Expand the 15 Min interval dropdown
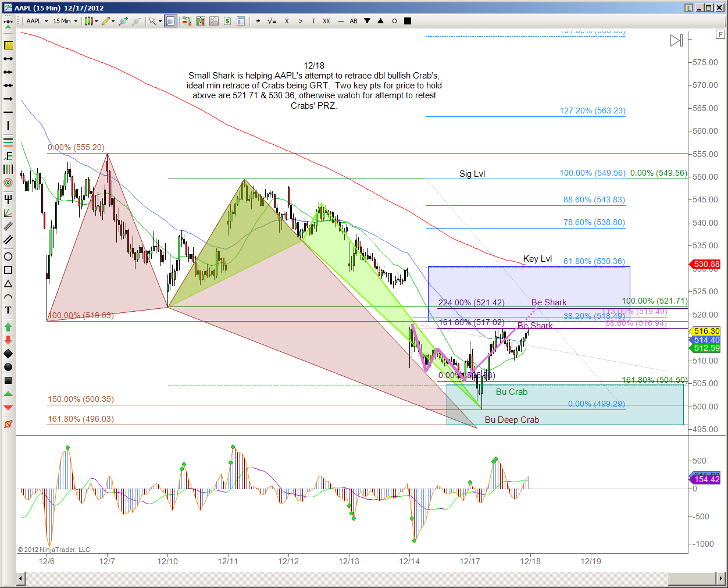This screenshot has height=588, width=728. pyautogui.click(x=65, y=21)
